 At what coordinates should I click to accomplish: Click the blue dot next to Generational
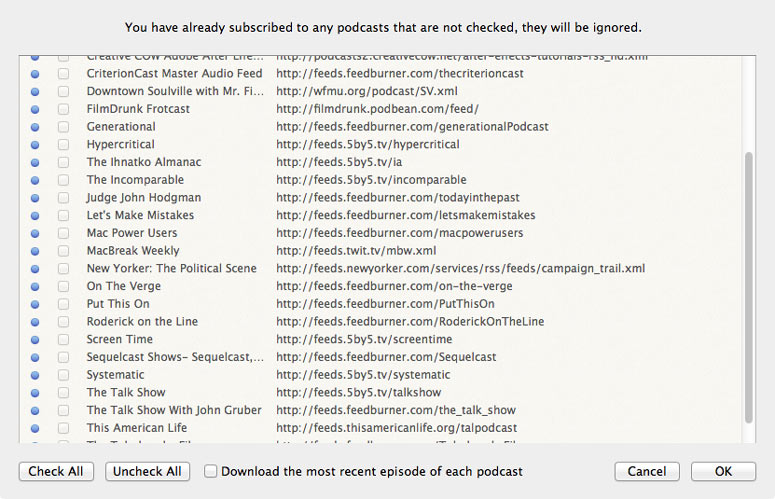point(35,127)
